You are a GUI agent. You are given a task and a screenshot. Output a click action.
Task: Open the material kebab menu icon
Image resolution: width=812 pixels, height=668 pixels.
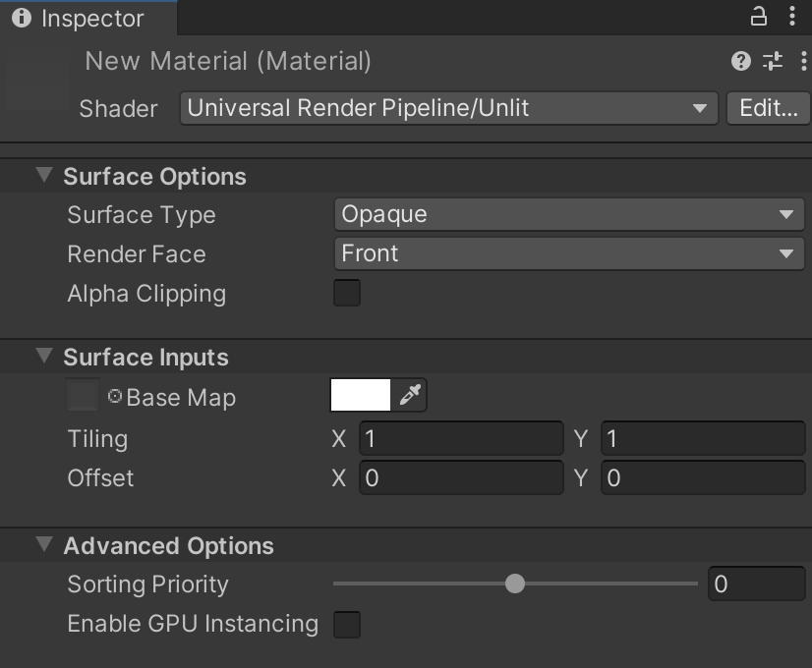[x=804, y=61]
